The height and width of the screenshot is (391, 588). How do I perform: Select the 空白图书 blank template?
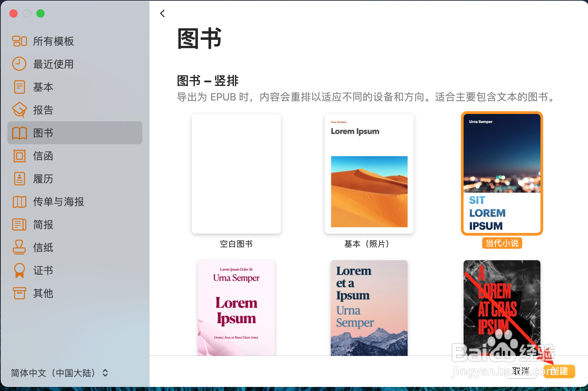click(236, 174)
